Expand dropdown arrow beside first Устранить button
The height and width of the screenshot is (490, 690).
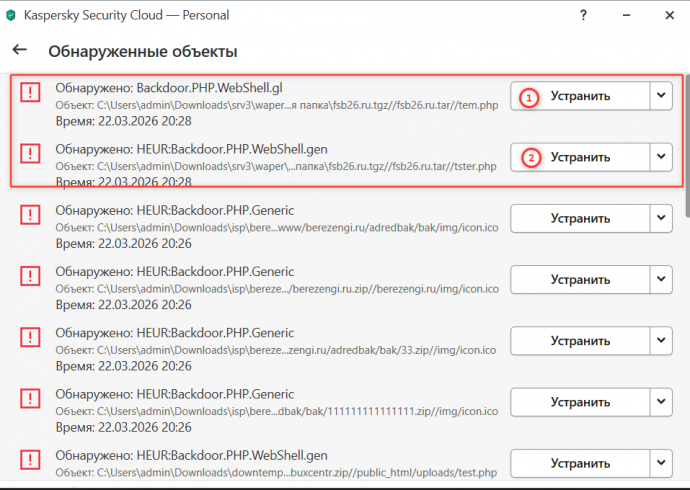(x=660, y=96)
